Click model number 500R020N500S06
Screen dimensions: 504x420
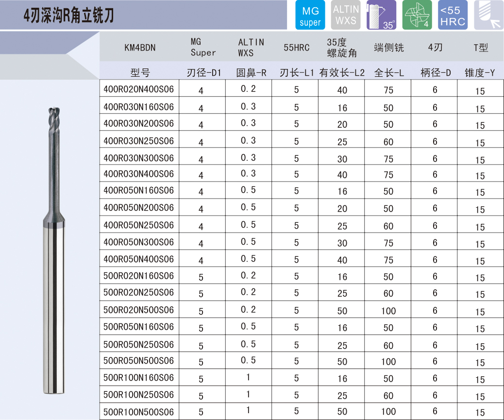tap(139, 310)
